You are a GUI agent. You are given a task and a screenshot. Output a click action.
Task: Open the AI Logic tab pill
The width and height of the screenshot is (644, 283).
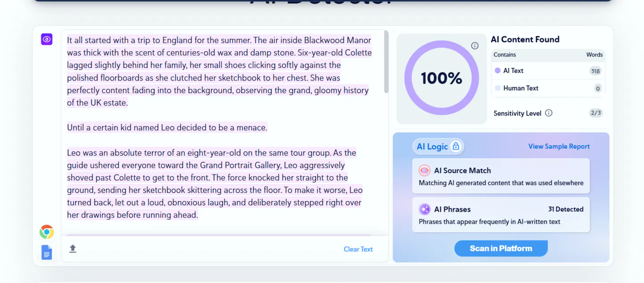tap(438, 146)
